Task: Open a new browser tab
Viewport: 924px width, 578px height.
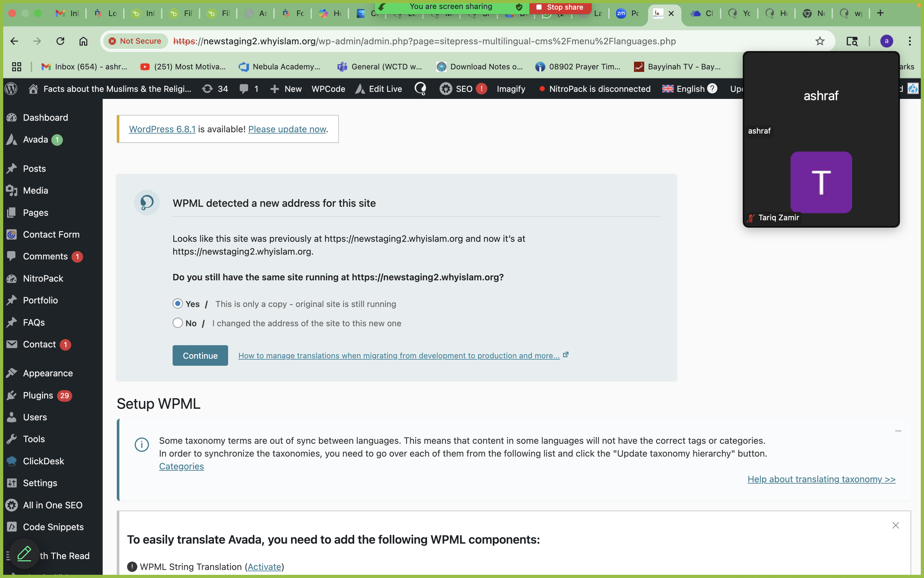Action: (880, 13)
